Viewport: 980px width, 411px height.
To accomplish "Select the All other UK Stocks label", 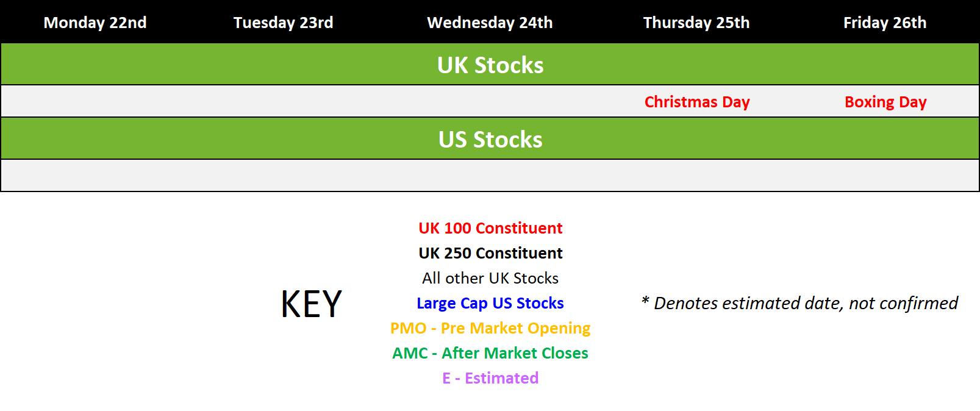I will point(490,278).
